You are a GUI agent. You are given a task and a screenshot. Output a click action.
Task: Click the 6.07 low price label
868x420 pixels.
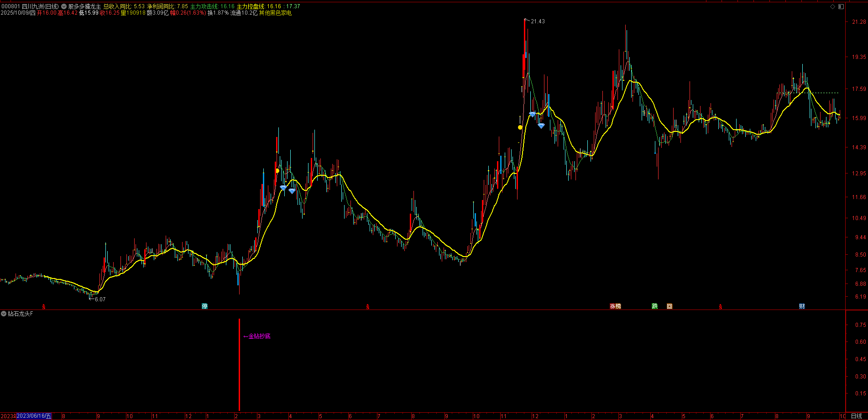coord(100,299)
